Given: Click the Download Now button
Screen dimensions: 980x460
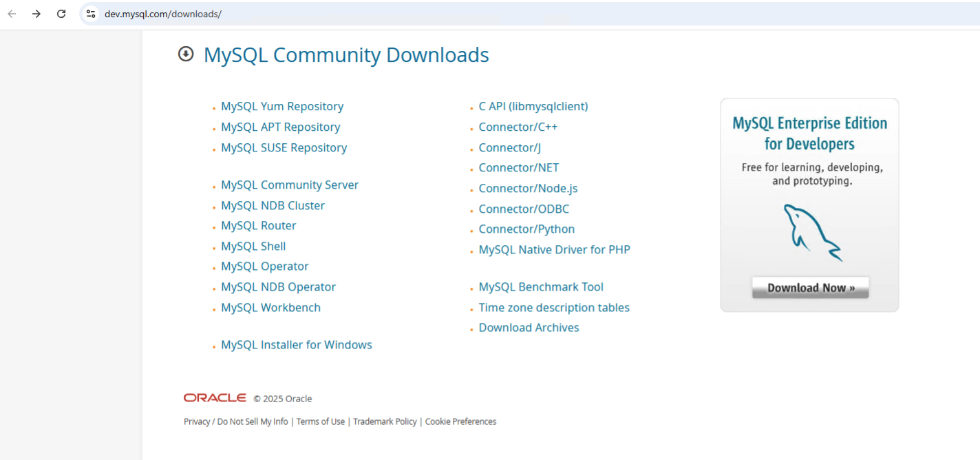Looking at the screenshot, I should pos(810,287).
